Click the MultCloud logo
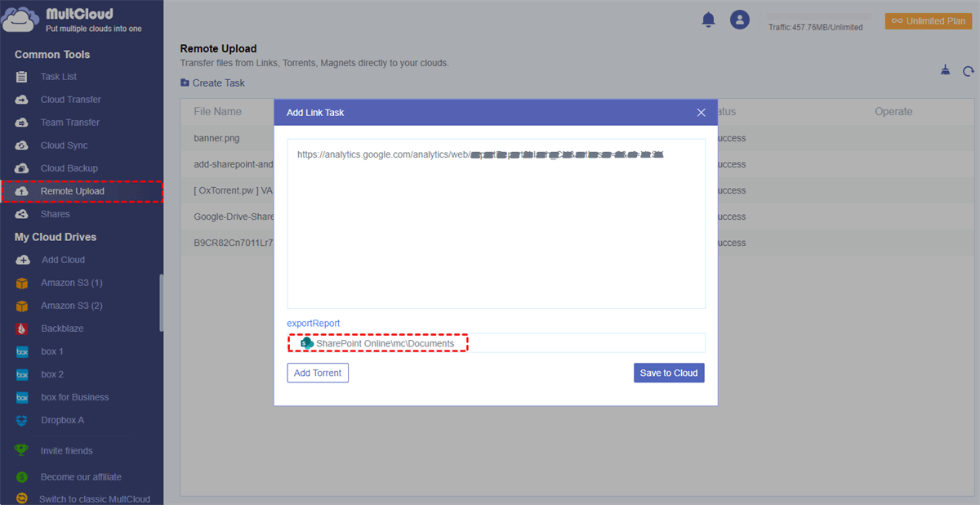The height and width of the screenshot is (505, 980). [72, 20]
